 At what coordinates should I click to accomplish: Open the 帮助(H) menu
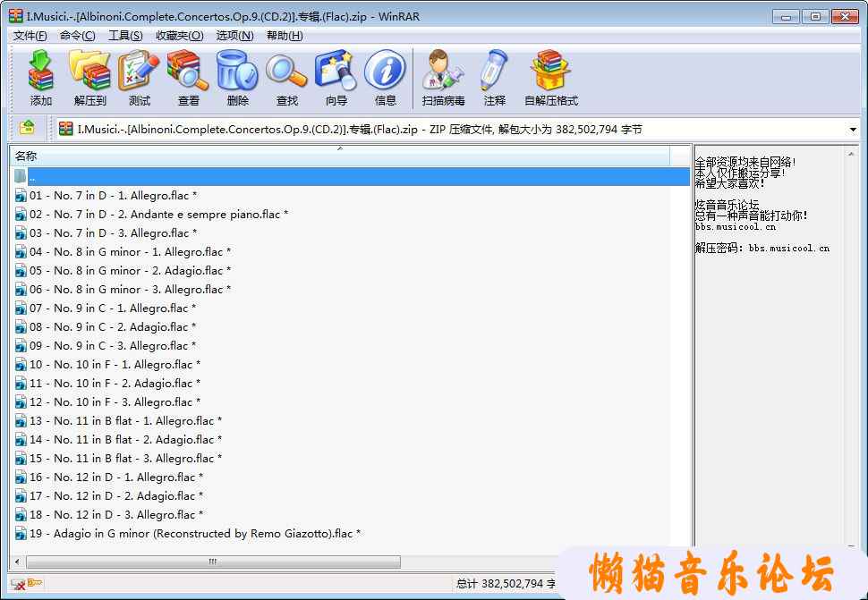(285, 36)
